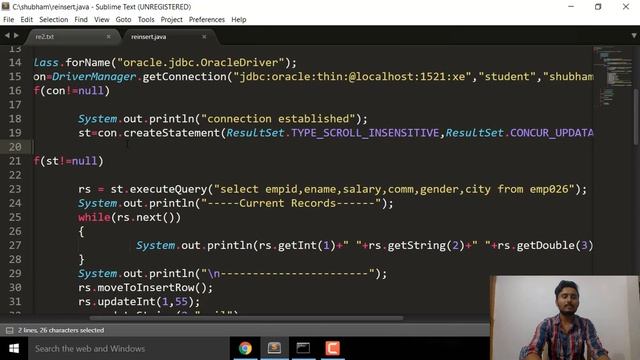Minimize the Sublime Text window
The width and height of the screenshot is (640, 360).
(571, 7)
